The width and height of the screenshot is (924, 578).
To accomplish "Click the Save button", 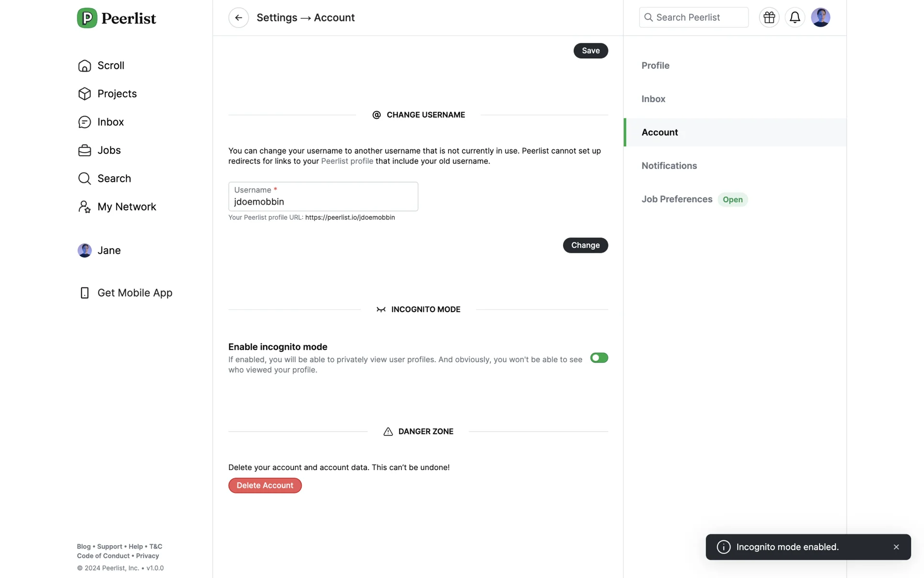I will [x=590, y=51].
